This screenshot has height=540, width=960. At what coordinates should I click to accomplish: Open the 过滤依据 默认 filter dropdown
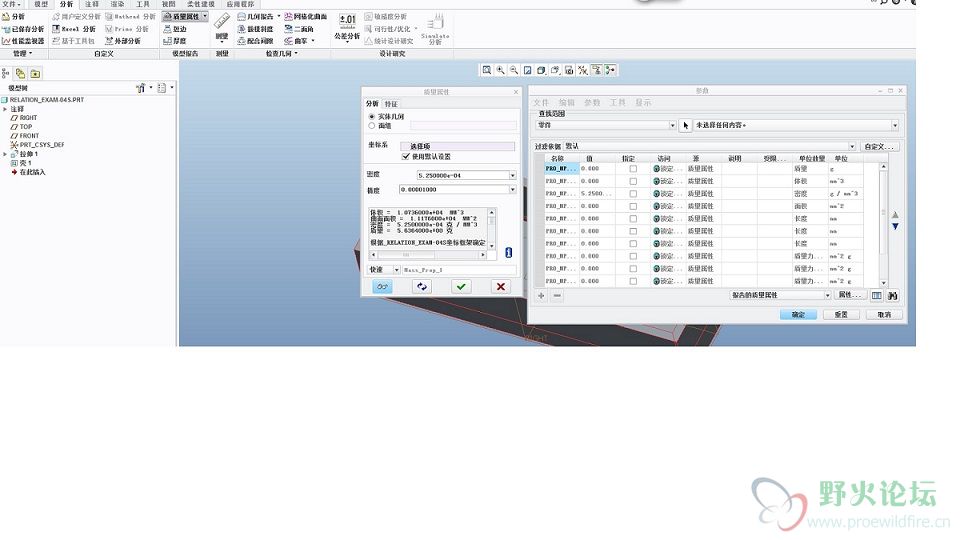pos(852,146)
